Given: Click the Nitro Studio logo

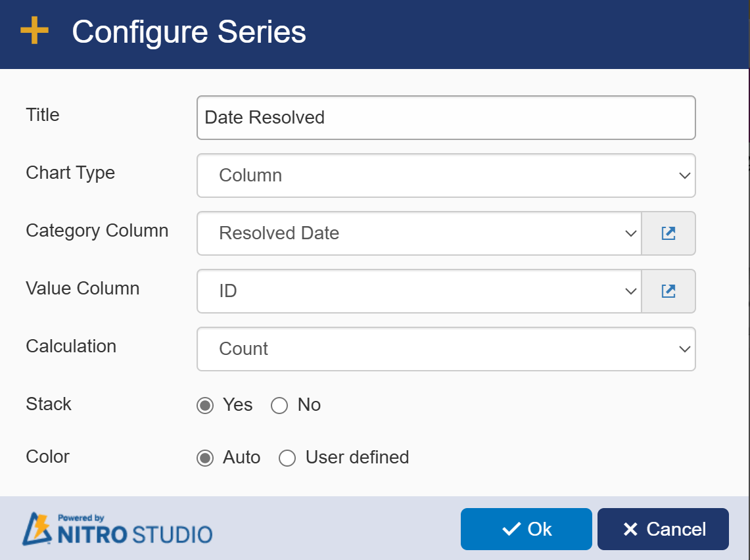Looking at the screenshot, I should coord(118,529).
